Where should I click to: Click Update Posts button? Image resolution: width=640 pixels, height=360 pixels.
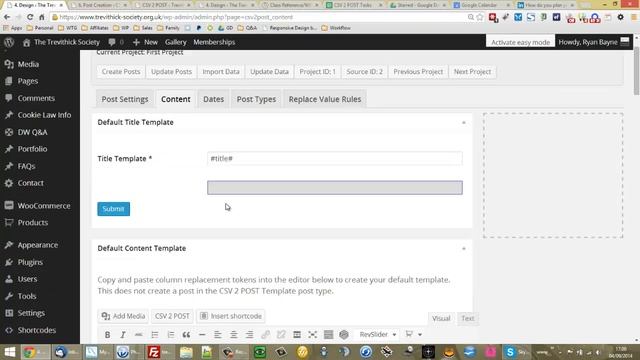click(x=171, y=71)
